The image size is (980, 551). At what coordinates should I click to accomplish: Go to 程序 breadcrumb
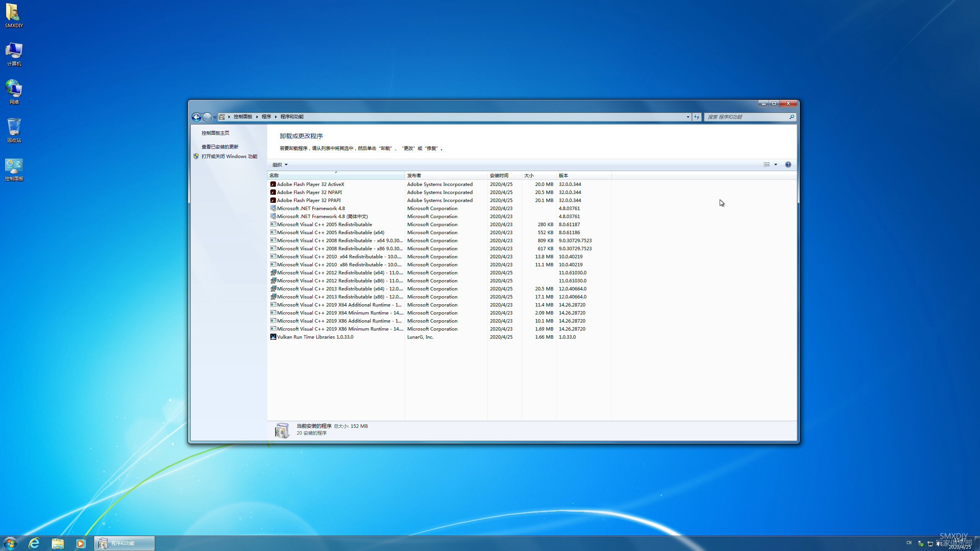point(266,117)
